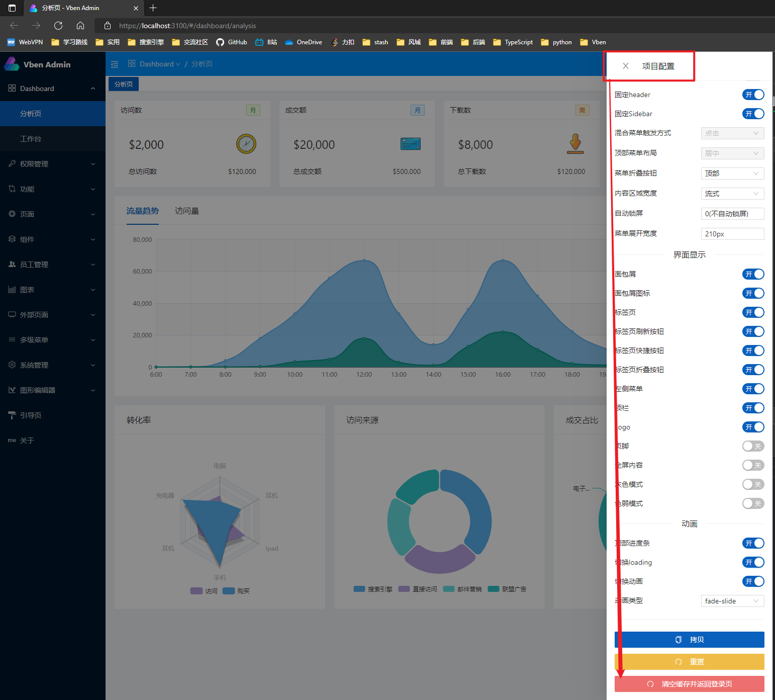
Task: Toggle the 标签页刷新按钮 switch
Action: click(x=753, y=331)
